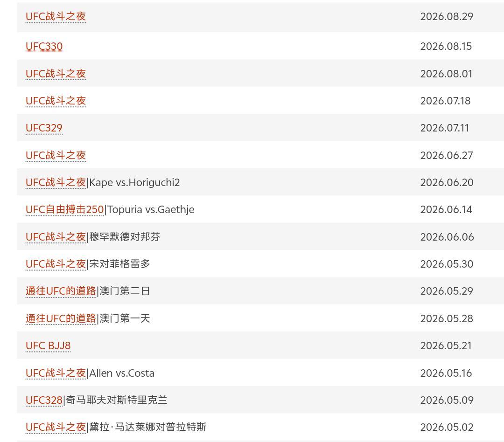Select the date 2026.05.28
Image resolution: width=504 pixels, height=442 pixels.
[x=447, y=318]
